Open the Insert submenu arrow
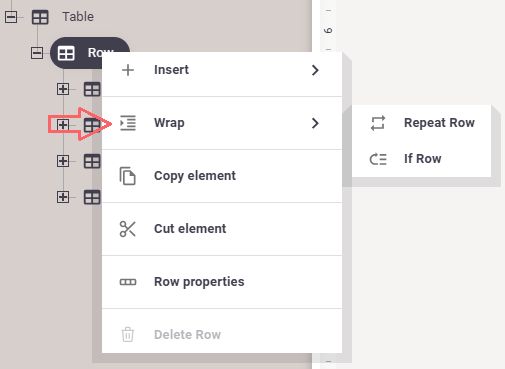The height and width of the screenshot is (369, 505). [x=315, y=70]
